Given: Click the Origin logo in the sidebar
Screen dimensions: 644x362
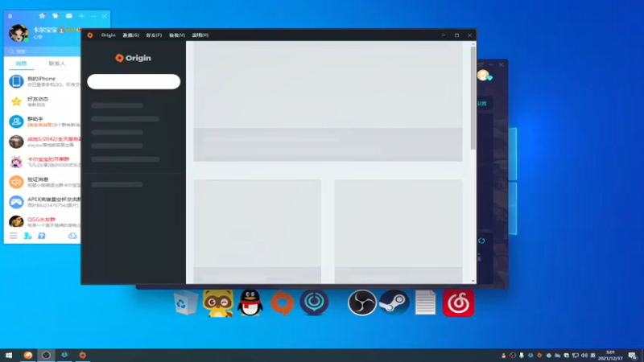Looking at the screenshot, I should [x=133, y=58].
